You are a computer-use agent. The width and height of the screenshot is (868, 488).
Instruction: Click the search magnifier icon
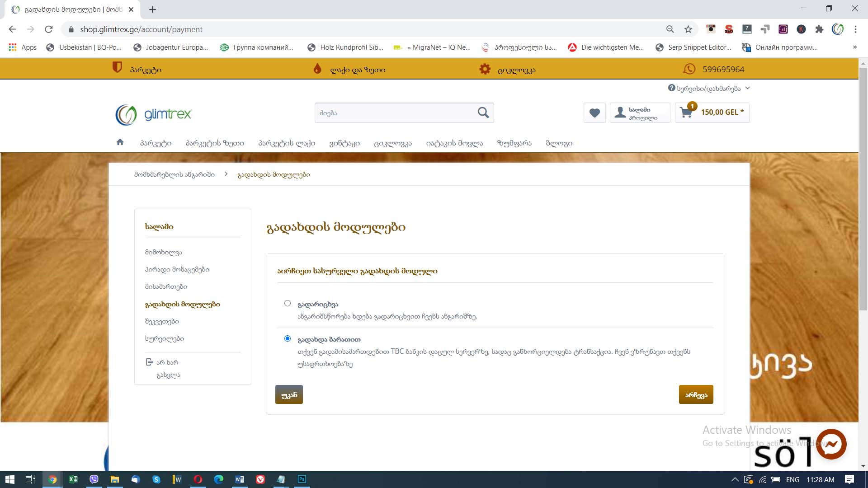(483, 113)
